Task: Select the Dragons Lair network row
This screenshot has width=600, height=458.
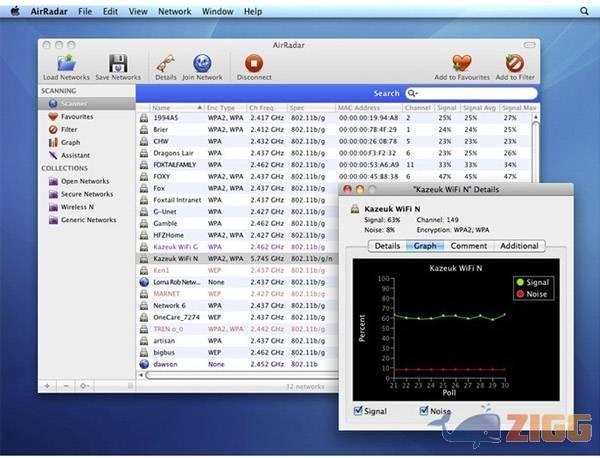Action: [x=334, y=153]
